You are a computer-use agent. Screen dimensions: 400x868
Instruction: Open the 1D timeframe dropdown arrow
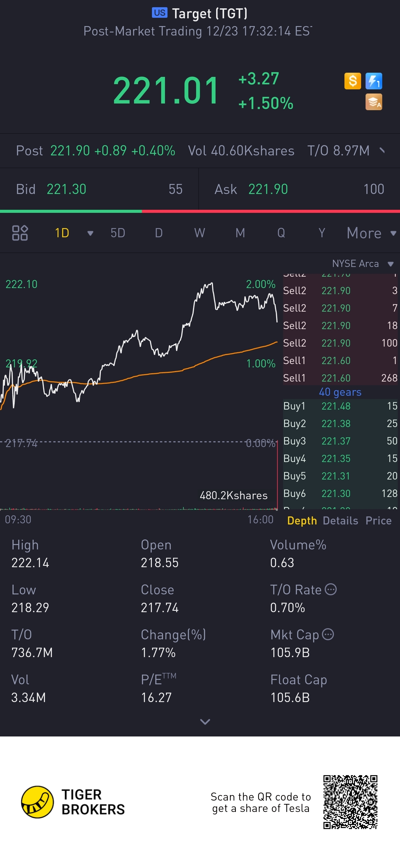[90, 233]
